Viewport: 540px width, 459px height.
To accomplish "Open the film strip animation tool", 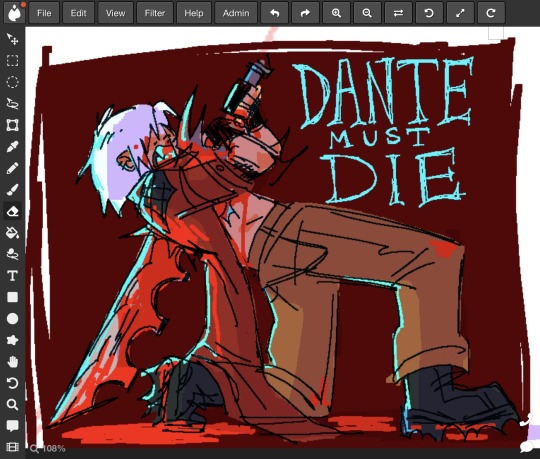I will [12, 447].
